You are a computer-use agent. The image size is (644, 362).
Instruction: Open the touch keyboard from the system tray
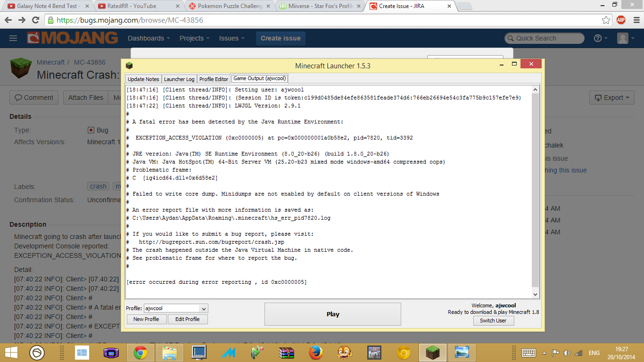click(x=528, y=353)
